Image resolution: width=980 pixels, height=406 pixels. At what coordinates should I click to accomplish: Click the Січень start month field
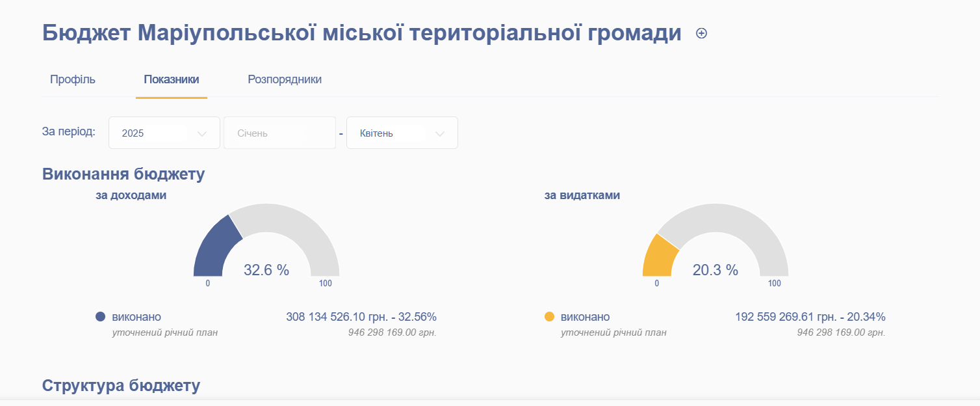pyautogui.click(x=279, y=133)
